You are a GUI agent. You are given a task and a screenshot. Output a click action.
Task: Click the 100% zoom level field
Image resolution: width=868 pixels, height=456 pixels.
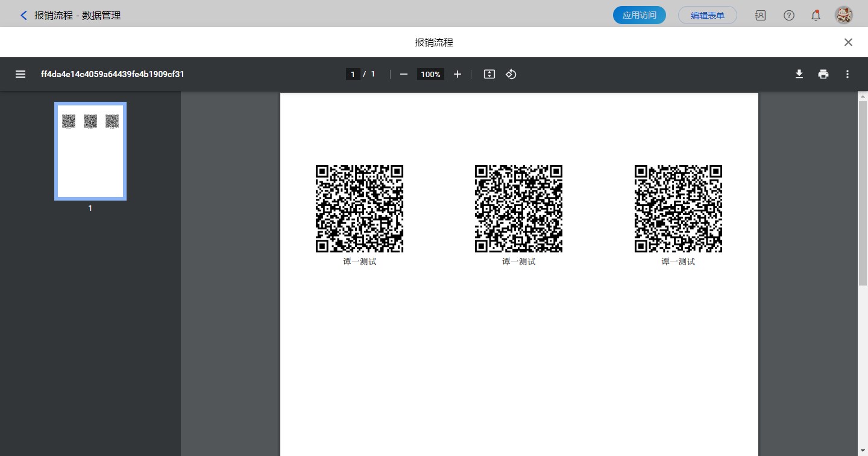pyautogui.click(x=430, y=74)
